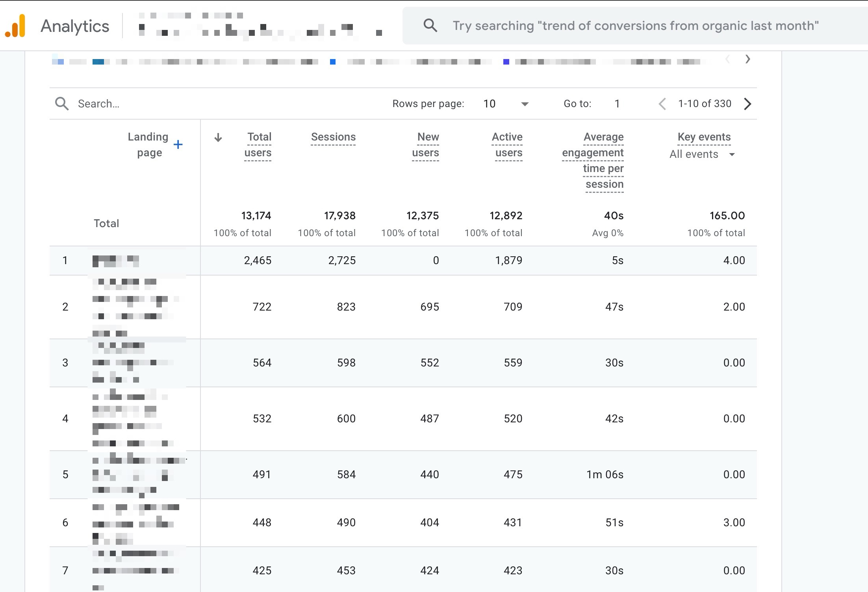Click the 2,465 total users cell
This screenshot has width=868, height=592.
(x=258, y=261)
